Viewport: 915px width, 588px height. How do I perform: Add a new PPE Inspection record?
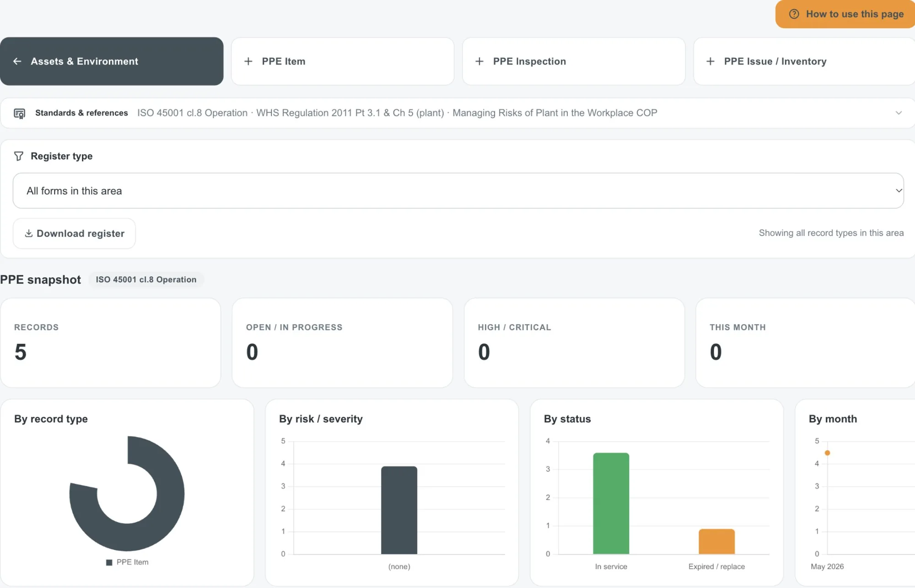(574, 61)
